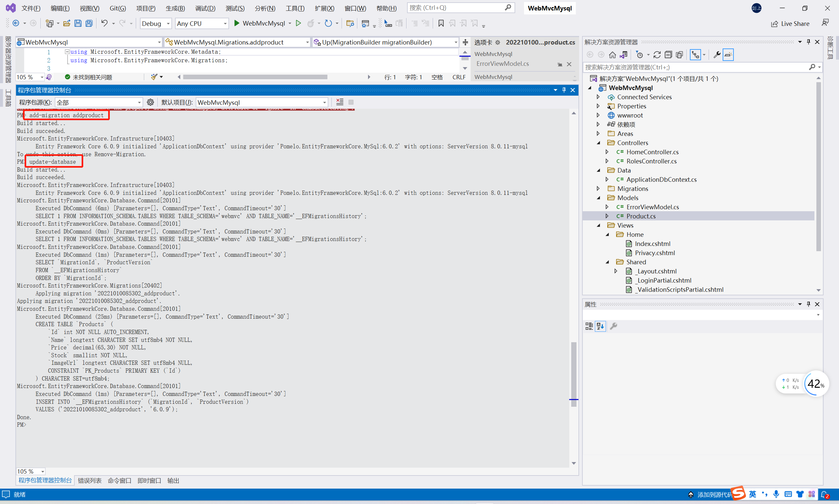Toggle alphabetical sort in Properties panel
The width and height of the screenshot is (839, 504).
(x=600, y=327)
